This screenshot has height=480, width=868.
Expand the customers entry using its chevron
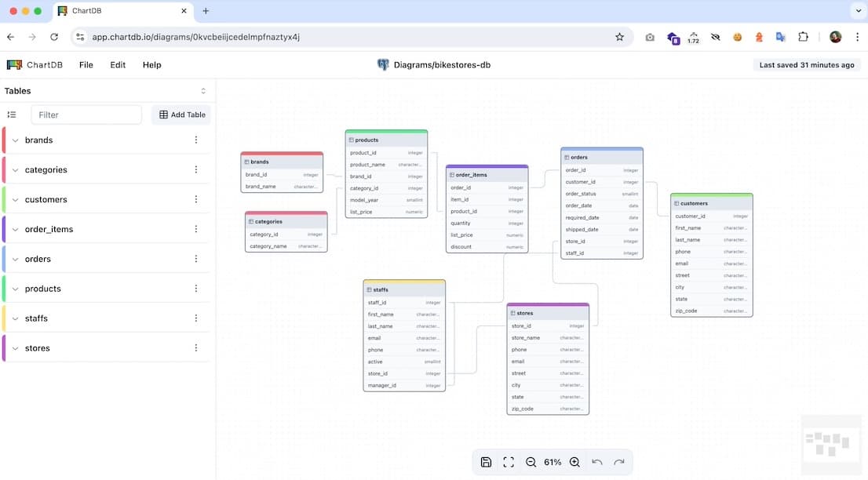coord(14,199)
